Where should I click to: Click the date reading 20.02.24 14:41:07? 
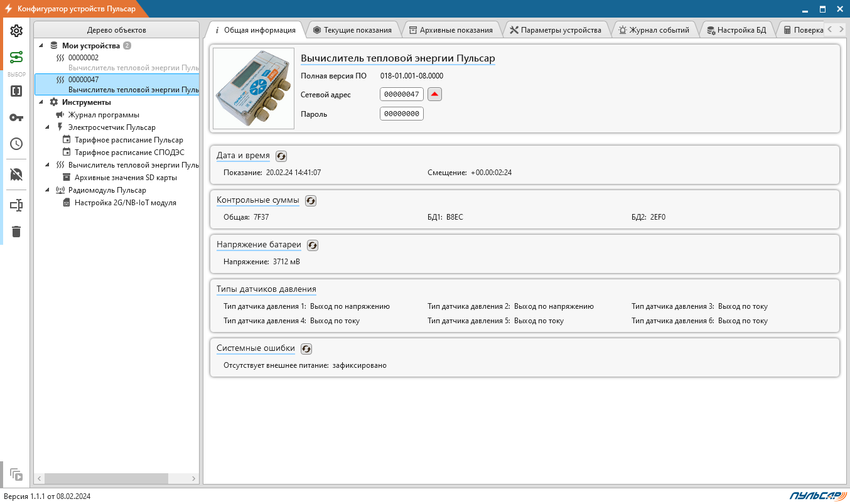pos(294,173)
